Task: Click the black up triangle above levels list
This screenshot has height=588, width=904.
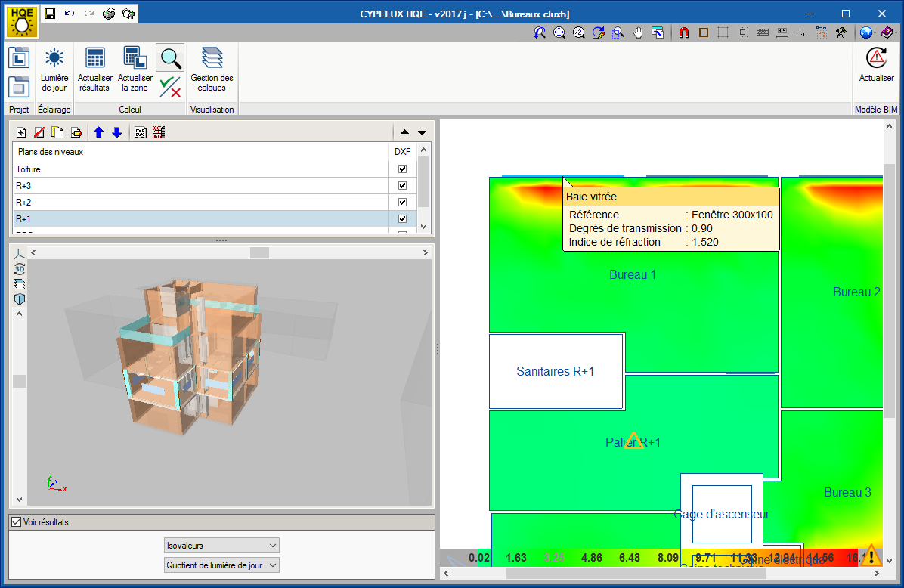Action: click(x=404, y=132)
